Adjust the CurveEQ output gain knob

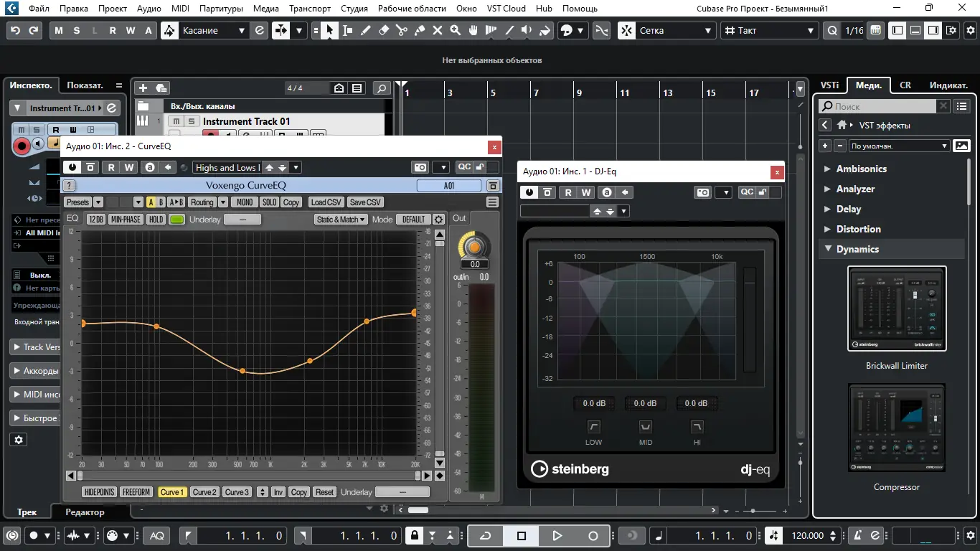coord(474,247)
